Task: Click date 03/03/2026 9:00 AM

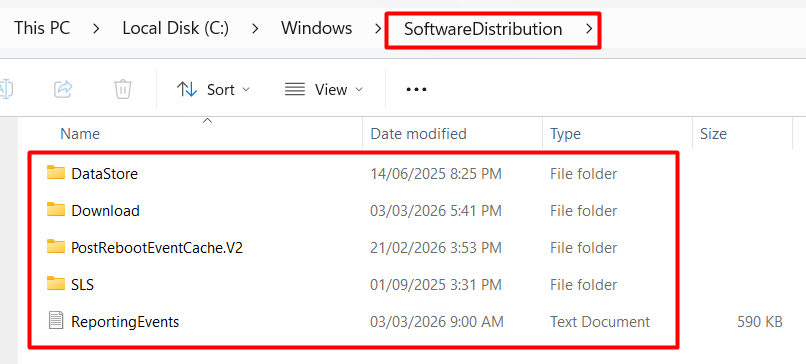Action: coord(436,322)
